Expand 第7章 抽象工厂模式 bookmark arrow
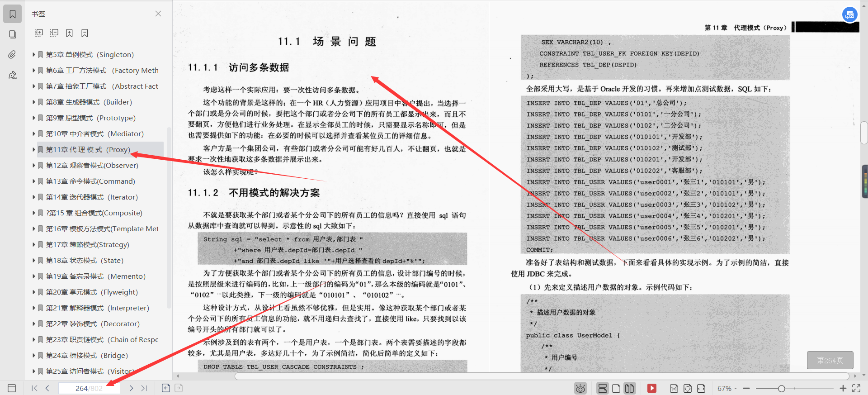Screen dimensions: 868x395 (x=34, y=86)
